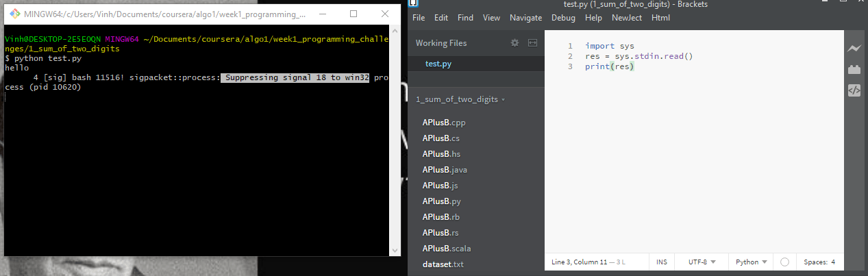Split the editor using the pane layout icon

(532, 43)
